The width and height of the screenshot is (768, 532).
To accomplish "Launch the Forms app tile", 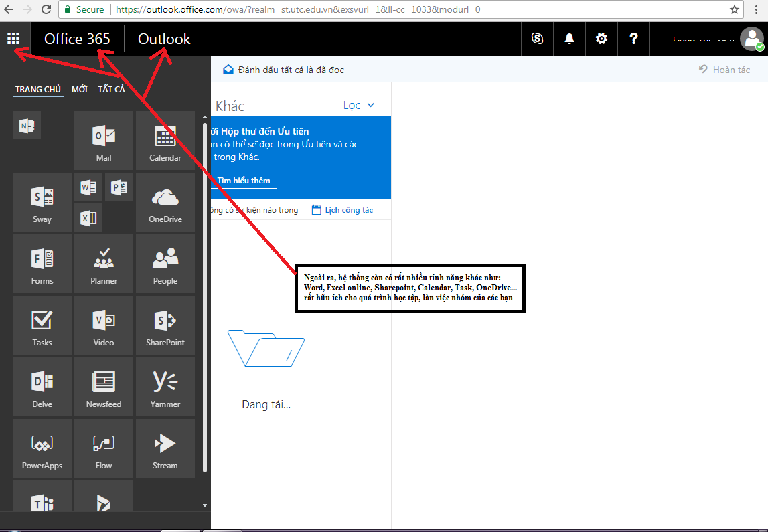I will coord(42,264).
